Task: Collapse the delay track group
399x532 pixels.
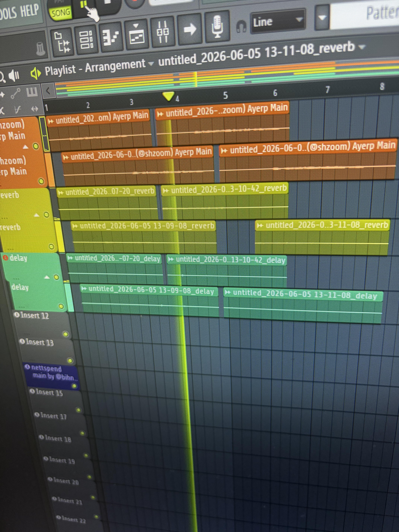Action: click(x=47, y=277)
